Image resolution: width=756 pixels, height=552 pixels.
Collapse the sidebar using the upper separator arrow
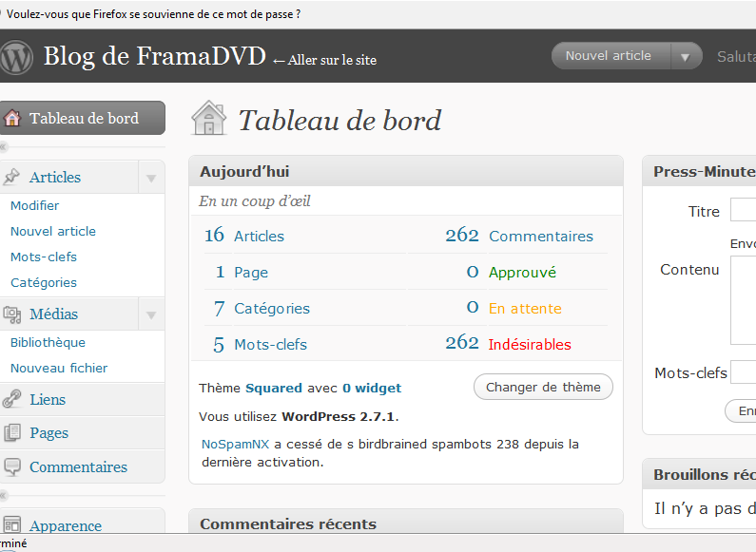pos(3,146)
